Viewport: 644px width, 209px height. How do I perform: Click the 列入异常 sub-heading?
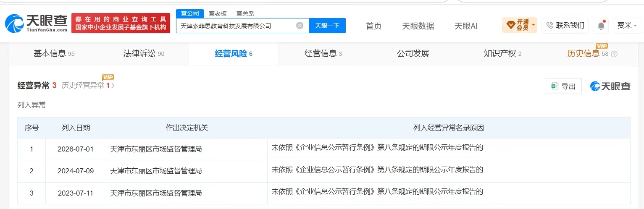click(32, 105)
